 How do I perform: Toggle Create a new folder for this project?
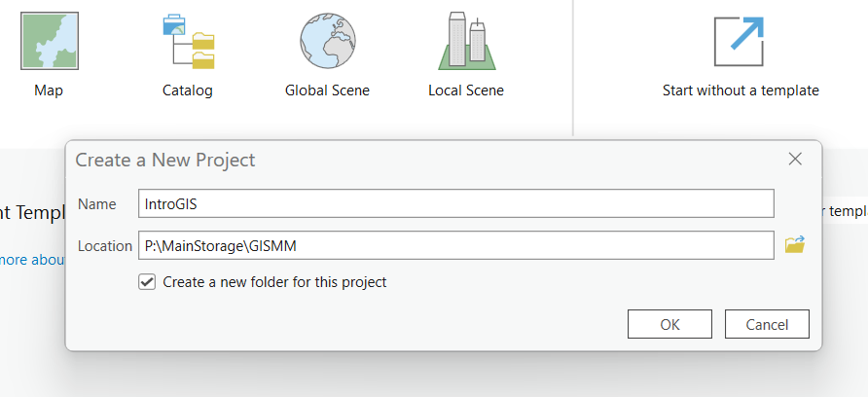coord(147,282)
